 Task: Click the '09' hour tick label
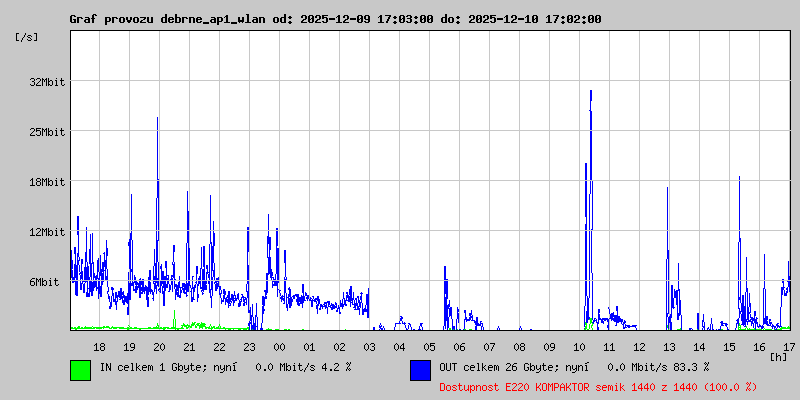pyautogui.click(x=549, y=347)
